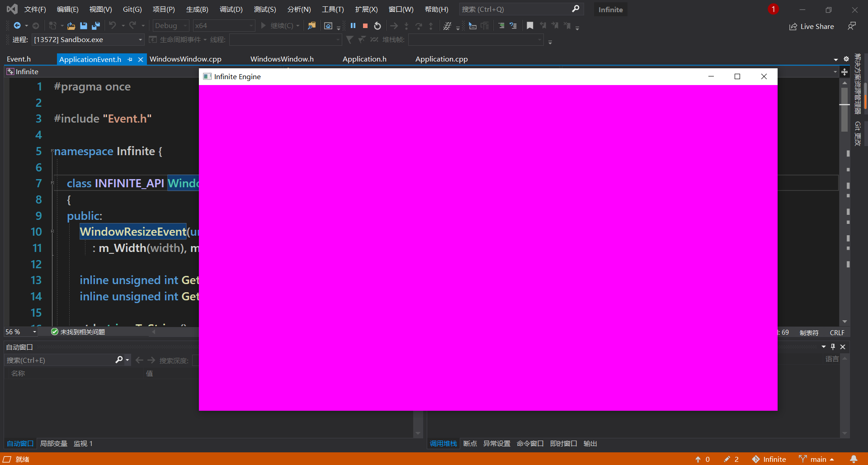The width and height of the screenshot is (868, 465).
Task: Switch to the WindowsWindow.cpp tab
Action: click(185, 59)
